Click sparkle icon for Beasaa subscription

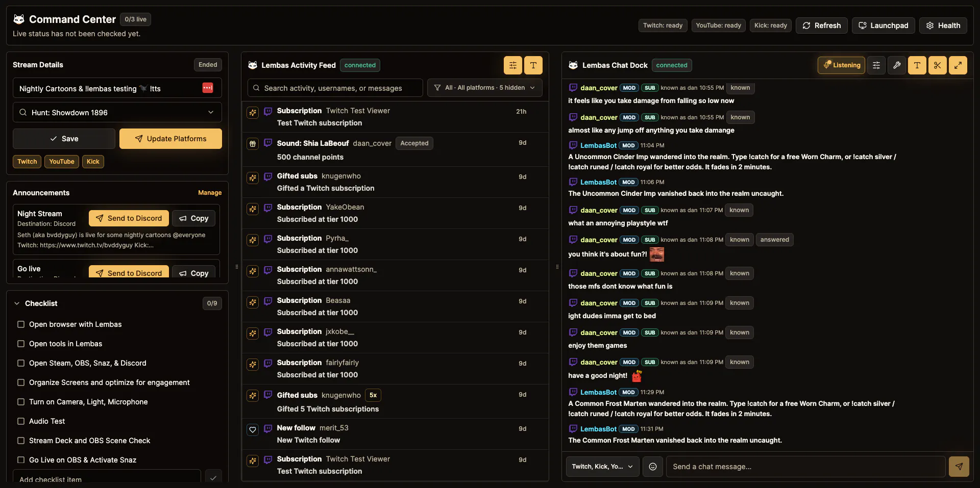pyautogui.click(x=253, y=302)
